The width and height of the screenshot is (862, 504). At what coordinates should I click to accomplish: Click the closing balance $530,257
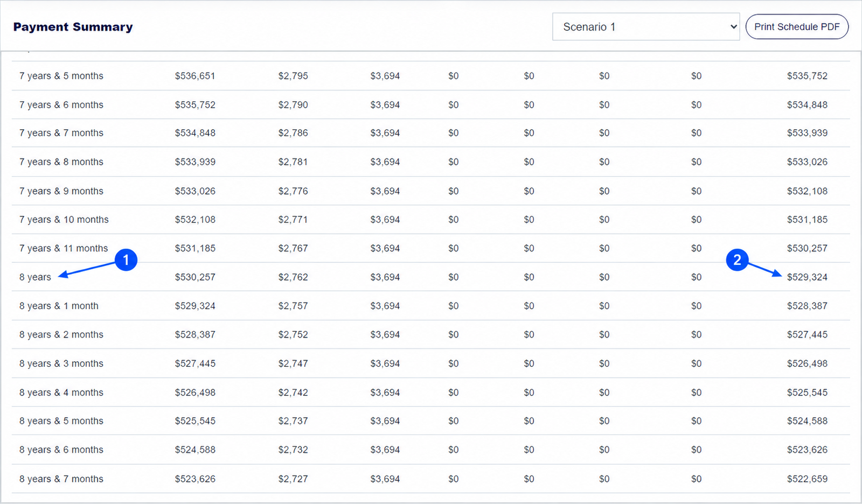pyautogui.click(x=807, y=248)
